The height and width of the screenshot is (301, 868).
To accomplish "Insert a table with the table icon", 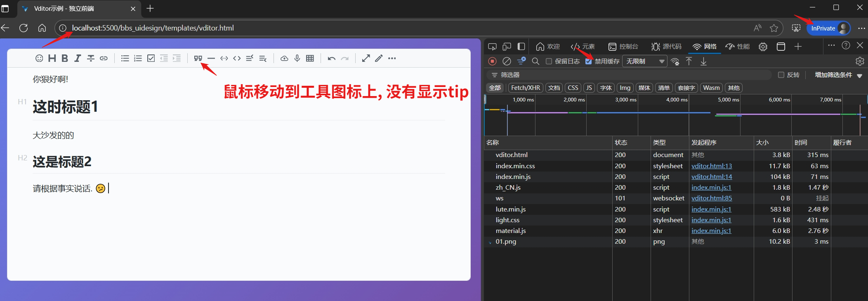I will pos(310,59).
